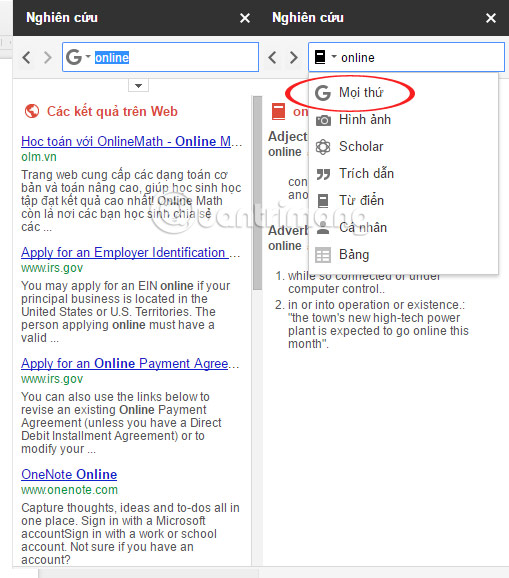This screenshot has width=509, height=578.
Task: Open 'Apply for an Online Payment Agree...' link
Action: (130, 364)
